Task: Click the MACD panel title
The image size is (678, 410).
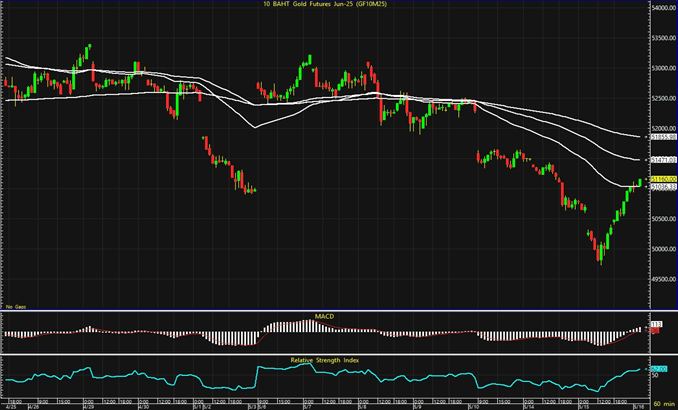Action: [325, 315]
